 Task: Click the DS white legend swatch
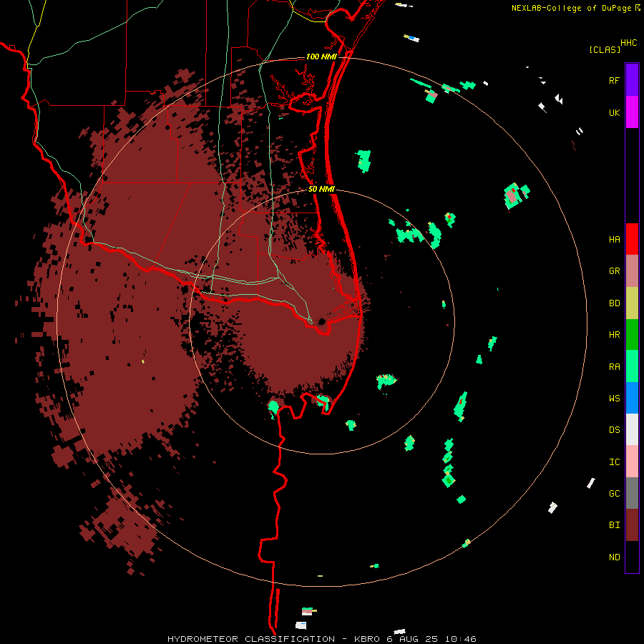click(632, 429)
